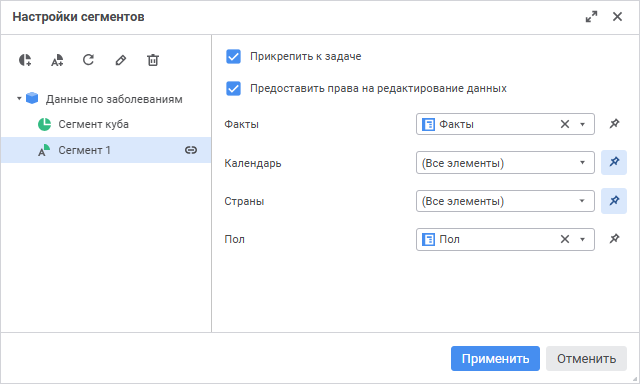Toggle the pin icon next to Страны
Viewport: 640px width, 384px height.
click(614, 200)
